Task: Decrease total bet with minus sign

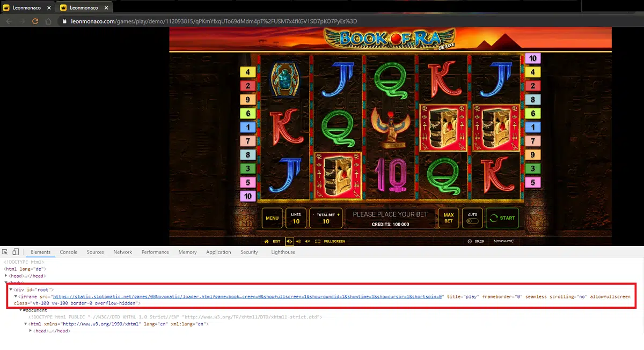Action: click(x=314, y=214)
